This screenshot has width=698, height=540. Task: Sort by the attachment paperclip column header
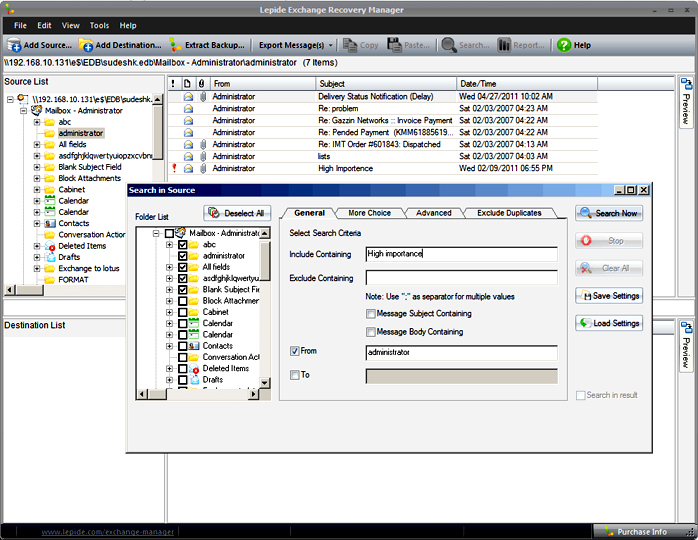click(x=202, y=84)
